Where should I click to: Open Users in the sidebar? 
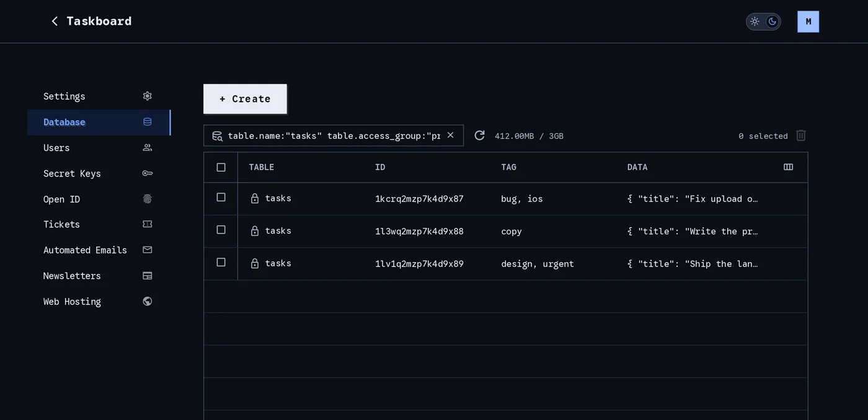[x=99, y=147]
